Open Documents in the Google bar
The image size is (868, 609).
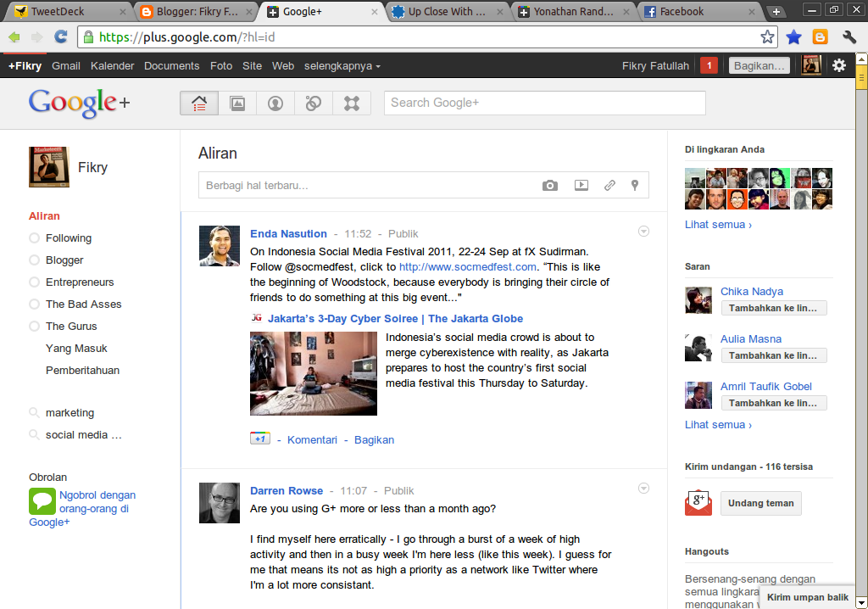point(171,66)
